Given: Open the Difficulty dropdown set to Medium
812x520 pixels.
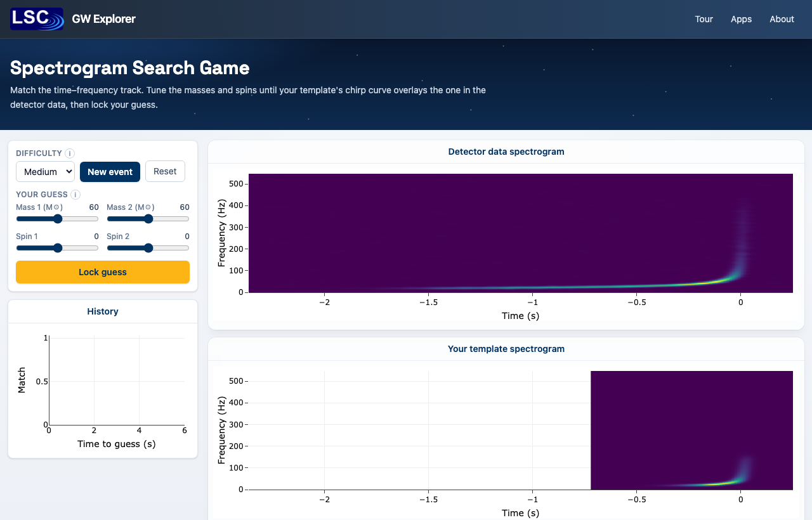Looking at the screenshot, I should [x=45, y=171].
